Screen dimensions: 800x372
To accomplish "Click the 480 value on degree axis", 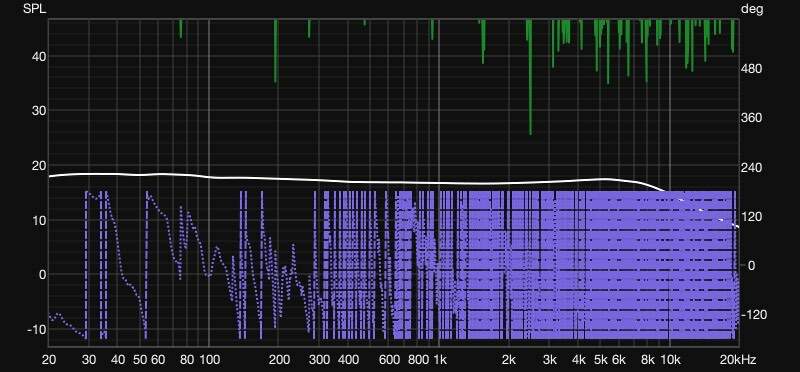I will click(x=752, y=69).
